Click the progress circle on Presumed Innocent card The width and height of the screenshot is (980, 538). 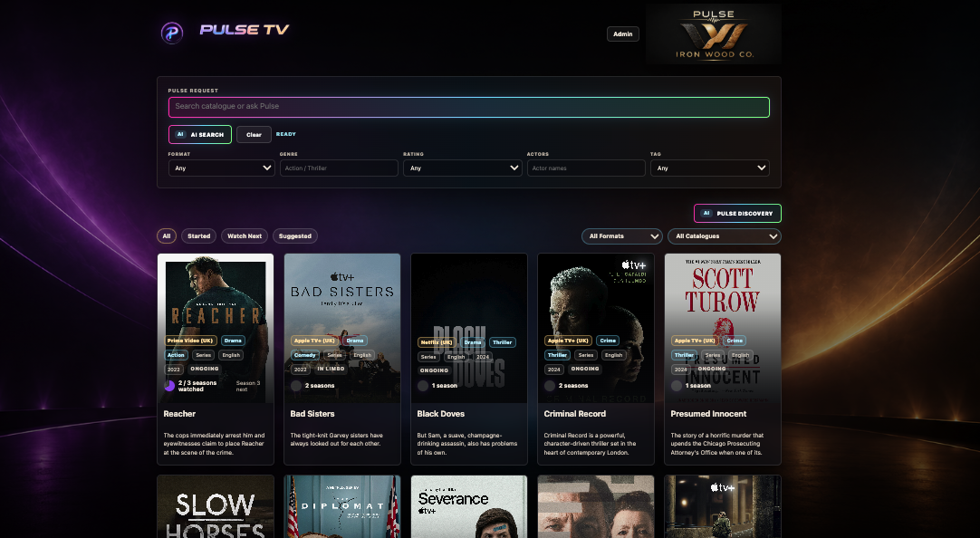click(677, 386)
